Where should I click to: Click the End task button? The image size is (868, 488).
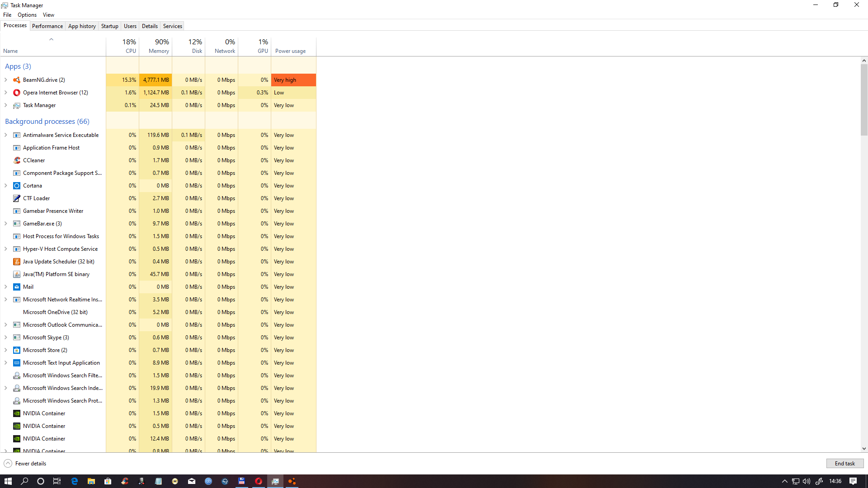(x=844, y=464)
